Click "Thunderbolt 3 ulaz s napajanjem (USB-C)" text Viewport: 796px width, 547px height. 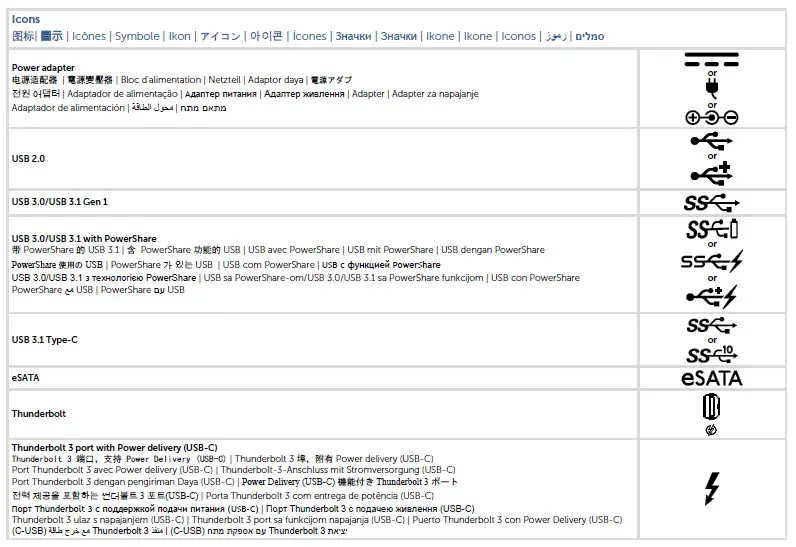[98, 520]
